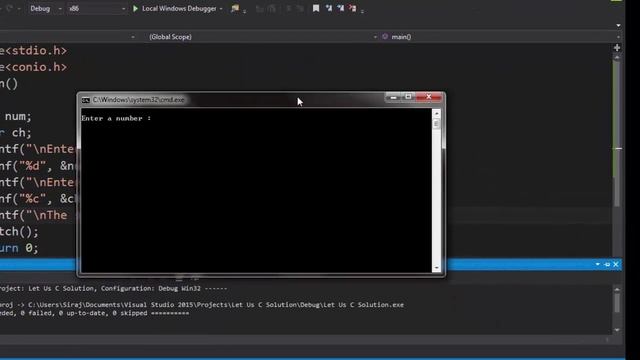The width and height of the screenshot is (640, 360).
Task: Click the 'Configuration: Debug Win32' output line
Action: coord(113,289)
